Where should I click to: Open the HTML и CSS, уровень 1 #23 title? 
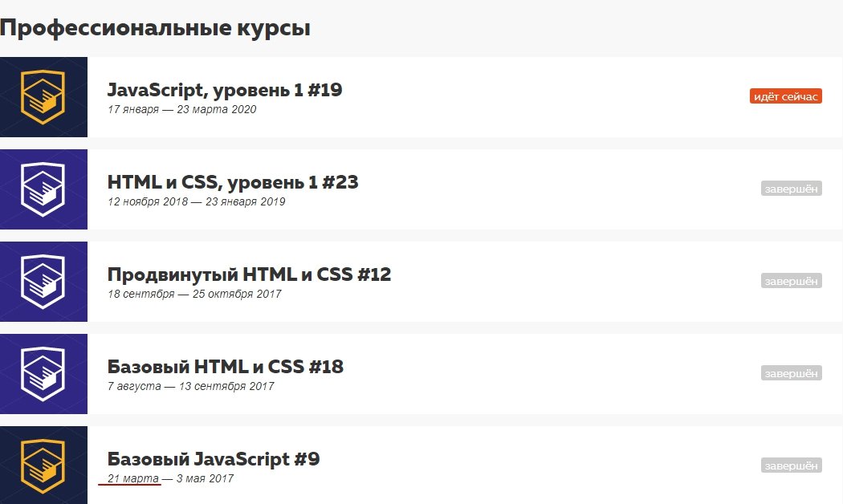pos(233,182)
